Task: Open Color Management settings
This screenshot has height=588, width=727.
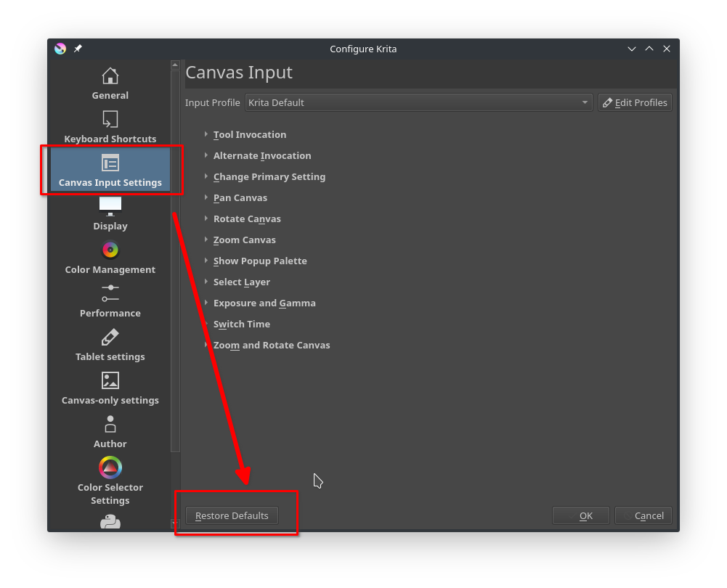Action: point(110,256)
